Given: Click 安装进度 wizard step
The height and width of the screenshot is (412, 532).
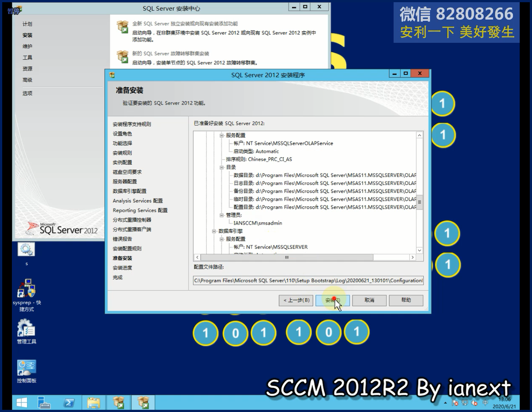Looking at the screenshot, I should coord(122,267).
